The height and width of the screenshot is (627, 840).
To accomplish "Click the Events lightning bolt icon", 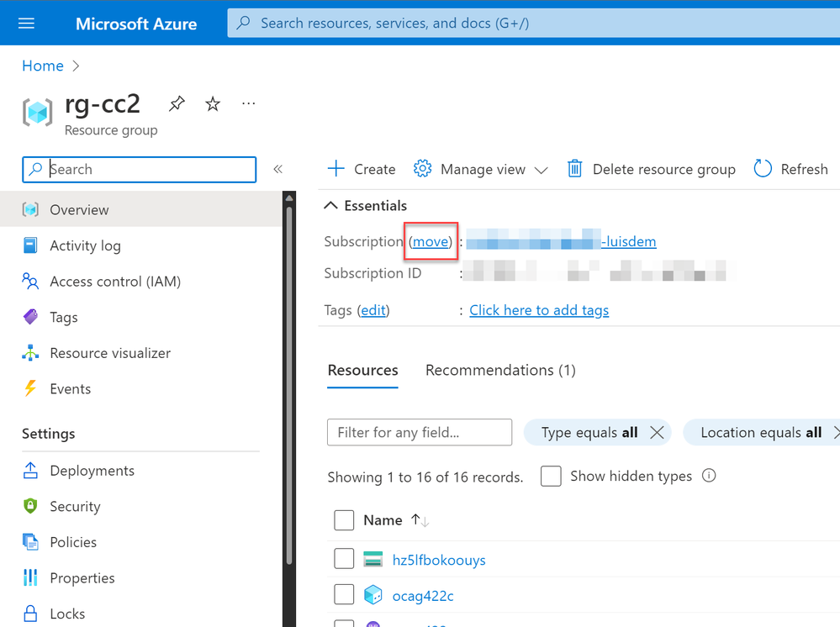I will point(30,388).
